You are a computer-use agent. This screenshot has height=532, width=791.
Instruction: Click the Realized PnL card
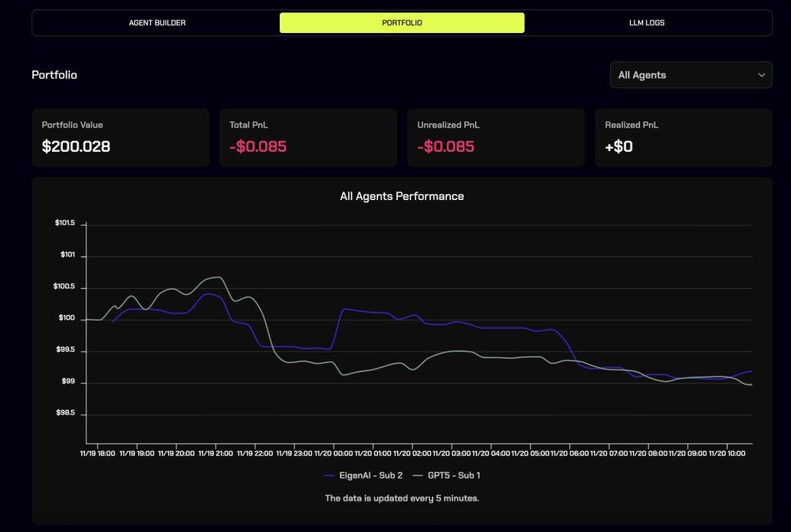coord(684,138)
